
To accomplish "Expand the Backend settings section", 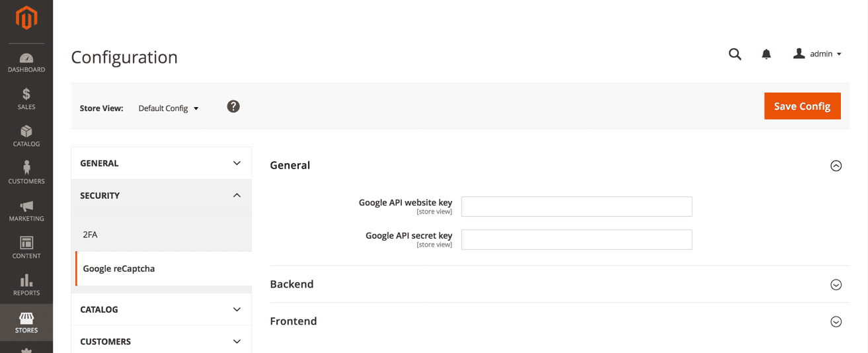I will click(836, 285).
